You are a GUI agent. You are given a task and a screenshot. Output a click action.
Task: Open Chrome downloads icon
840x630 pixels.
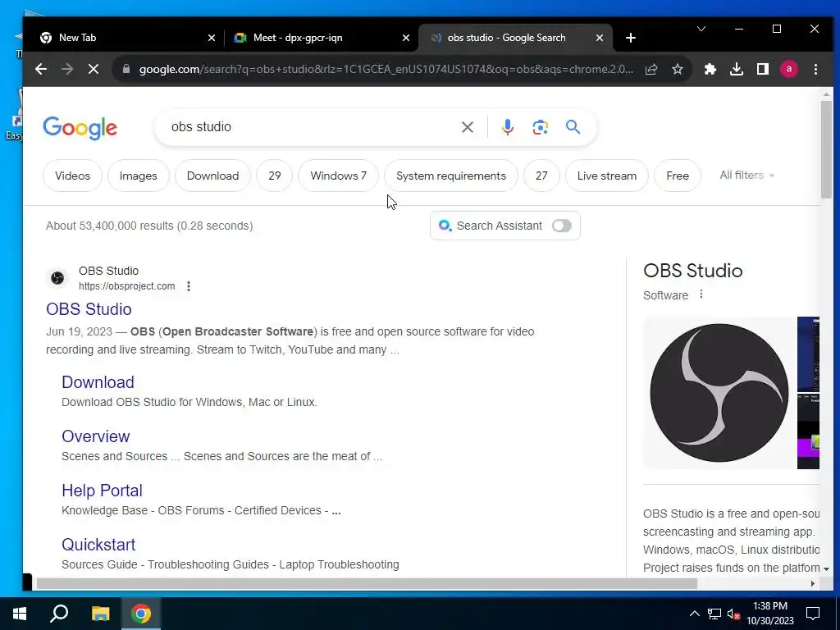[x=737, y=69]
